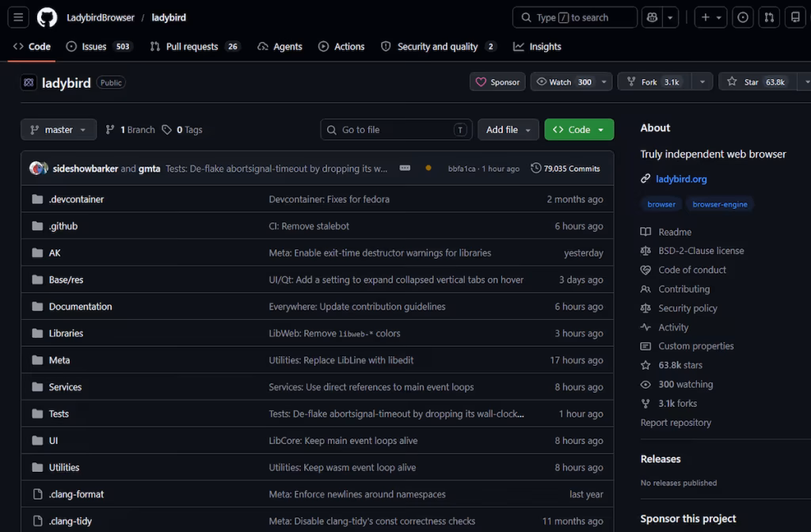This screenshot has width=811, height=532.
Task: Click the fork icon next to 3.1k forks
Action: 645,403
